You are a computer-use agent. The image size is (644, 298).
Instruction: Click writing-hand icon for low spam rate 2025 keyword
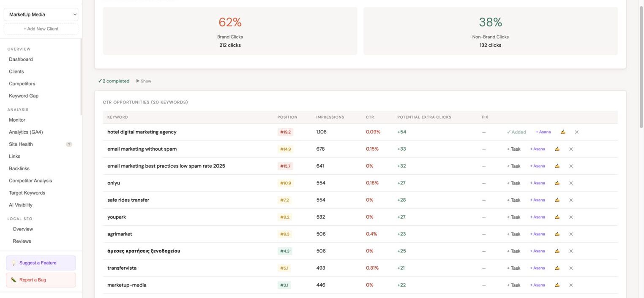557,166
